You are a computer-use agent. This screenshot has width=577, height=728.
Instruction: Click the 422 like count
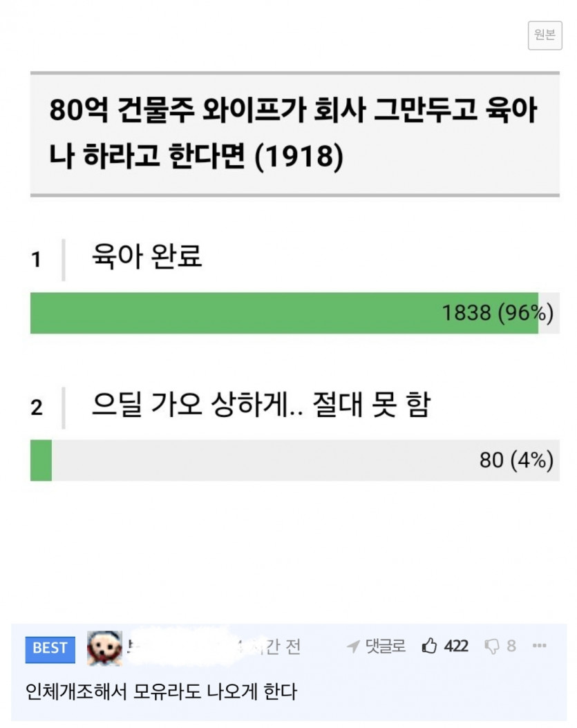click(456, 646)
